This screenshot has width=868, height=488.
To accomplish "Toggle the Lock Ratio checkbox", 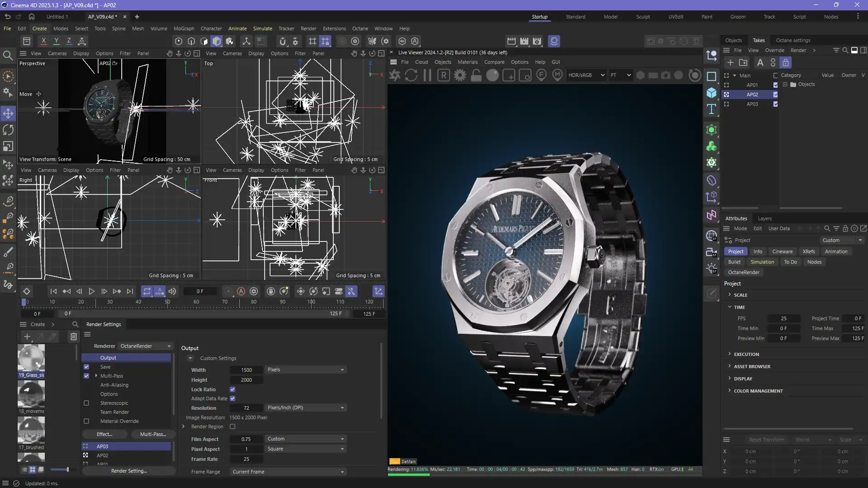I will coord(232,389).
